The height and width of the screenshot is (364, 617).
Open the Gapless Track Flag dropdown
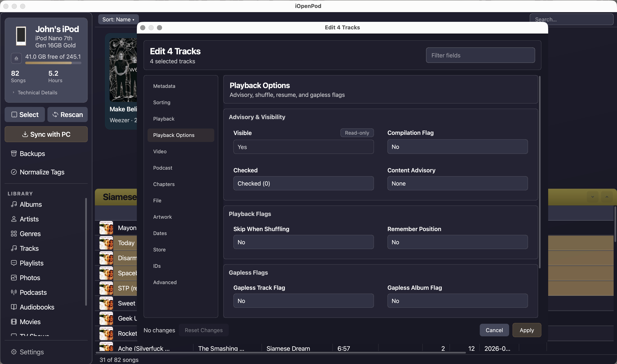[x=303, y=301]
